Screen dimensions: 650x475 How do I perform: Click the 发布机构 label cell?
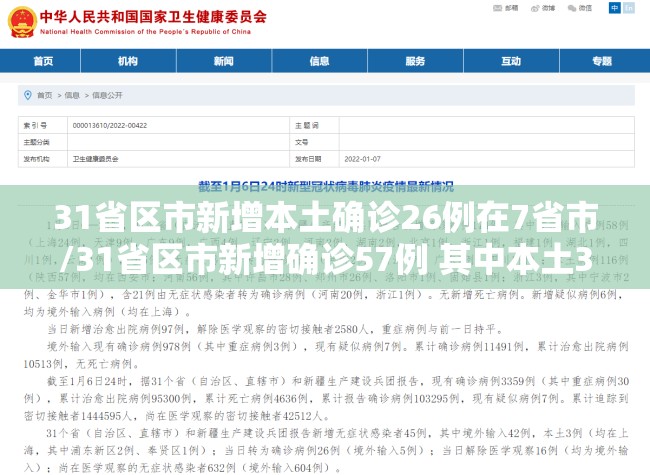pos(43,159)
